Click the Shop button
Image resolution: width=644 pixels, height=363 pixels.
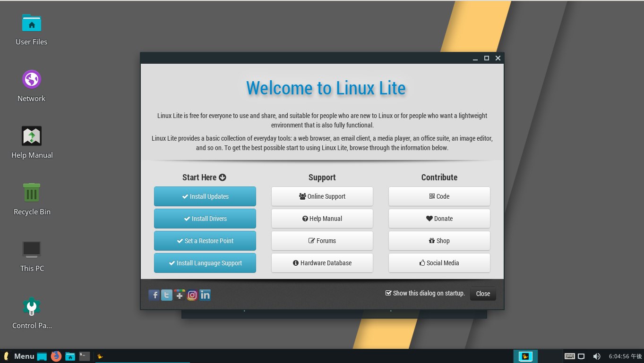tap(439, 241)
